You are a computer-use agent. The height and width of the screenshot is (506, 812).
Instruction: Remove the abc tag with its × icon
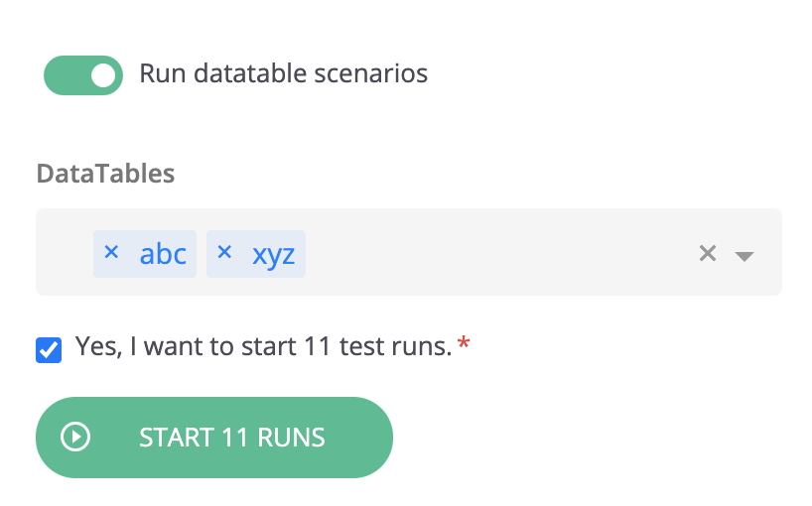(x=111, y=252)
